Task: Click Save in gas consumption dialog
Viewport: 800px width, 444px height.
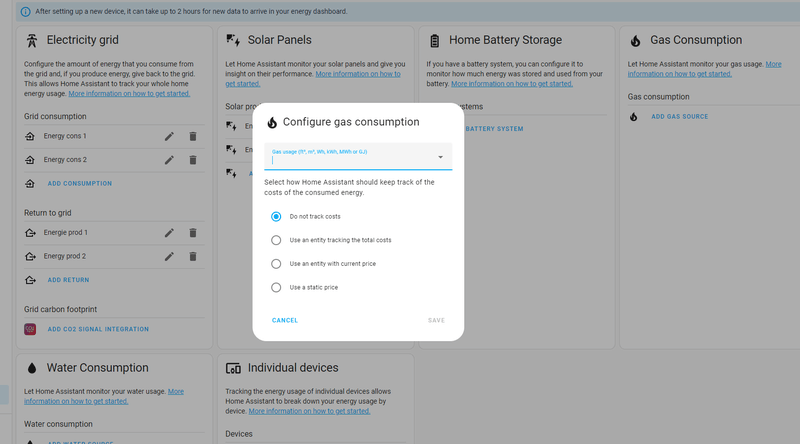Action: 436,320
